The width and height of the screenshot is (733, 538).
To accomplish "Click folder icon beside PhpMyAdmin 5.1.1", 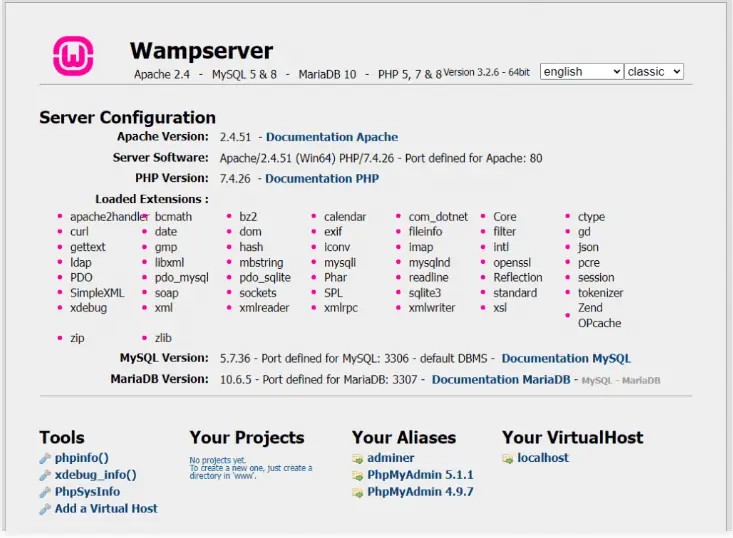I will pos(358,476).
